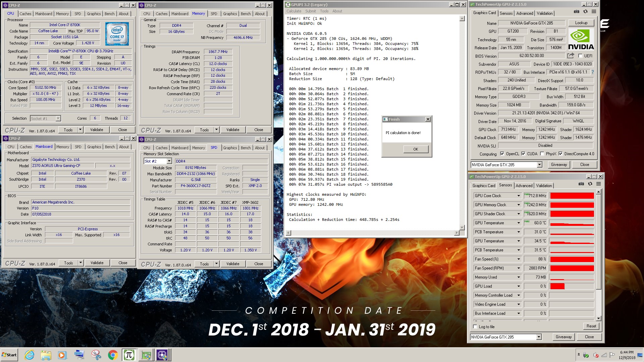
Task: Open Windows Explorer folder from taskbar
Action: 46,355
